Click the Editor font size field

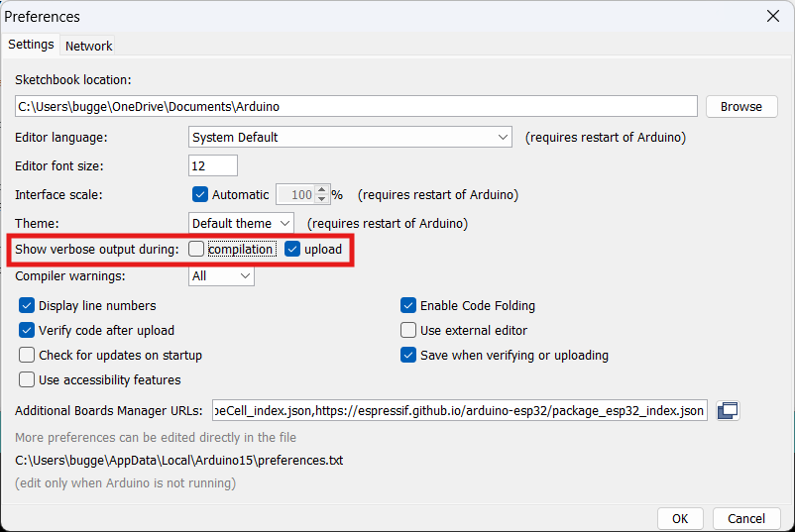pyautogui.click(x=212, y=165)
